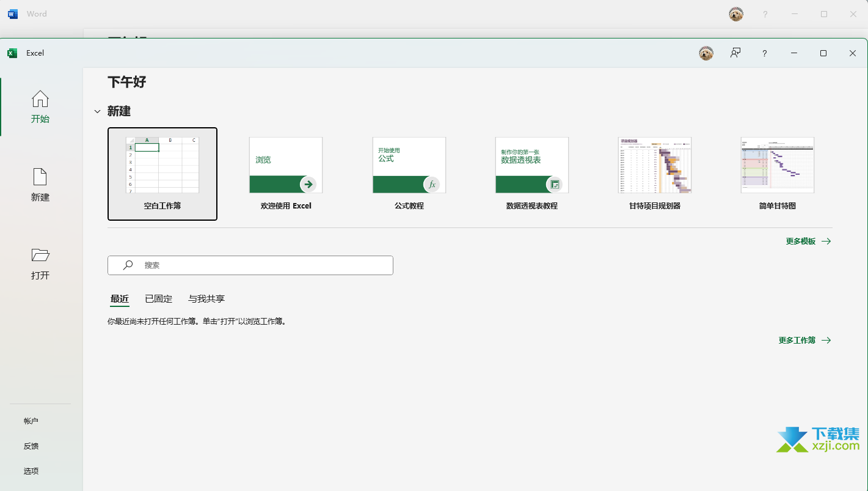868x491 pixels.
Task: Minimize the Excel window
Action: (x=794, y=53)
